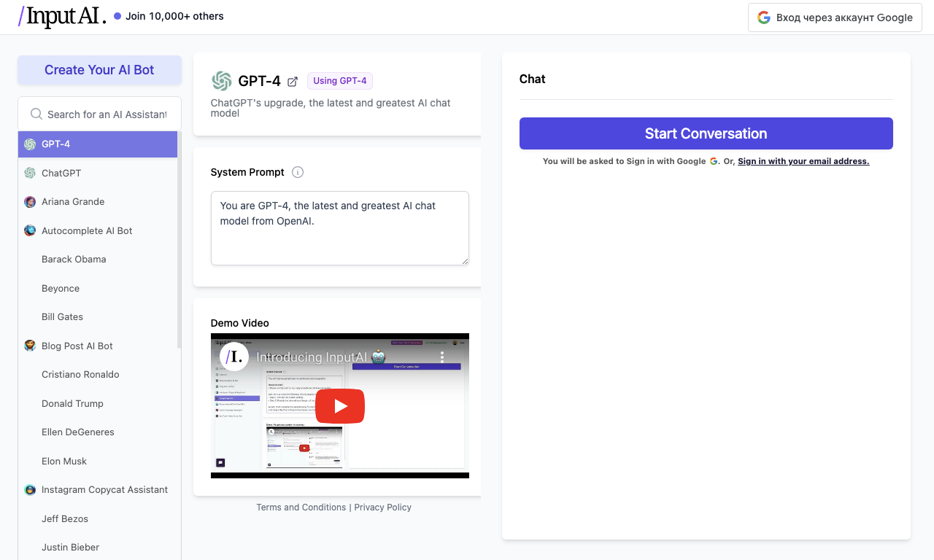This screenshot has width=934, height=560.
Task: Click Join 10,000+ others text
Action: 174,16
